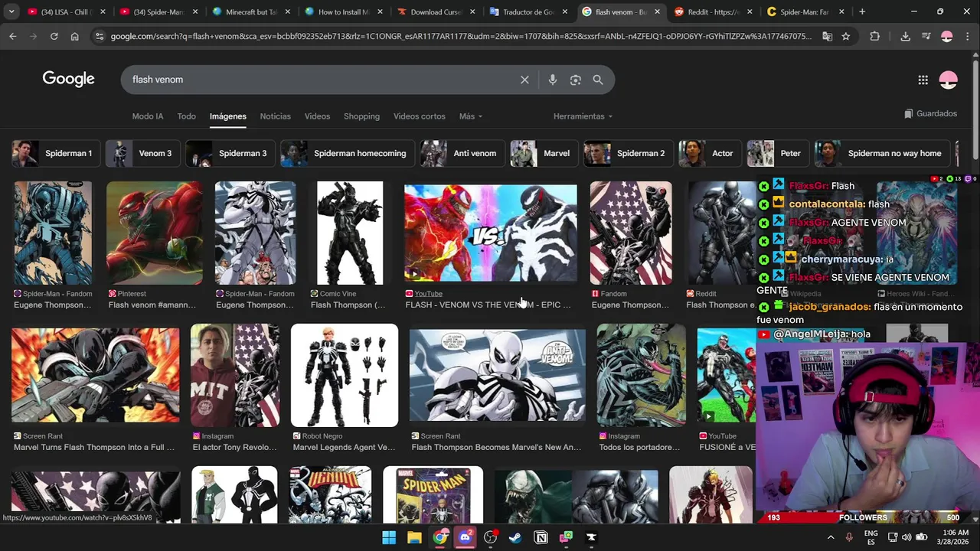Show hidden system tray icons

pos(831,537)
